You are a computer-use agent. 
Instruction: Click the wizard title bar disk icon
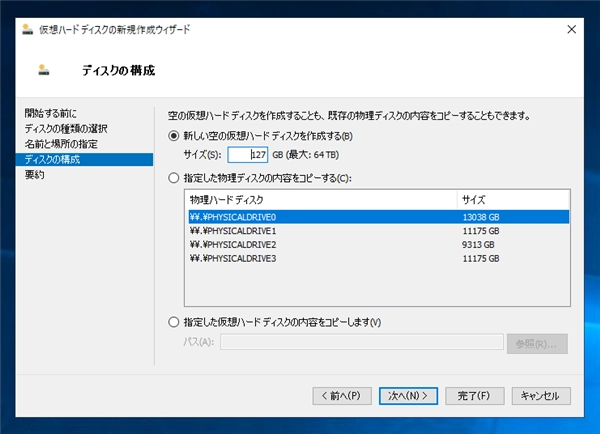pyautogui.click(x=28, y=29)
